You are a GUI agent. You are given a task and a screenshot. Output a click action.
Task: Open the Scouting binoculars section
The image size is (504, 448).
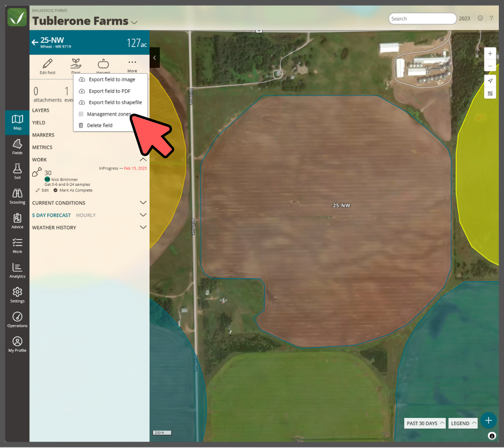point(17,196)
